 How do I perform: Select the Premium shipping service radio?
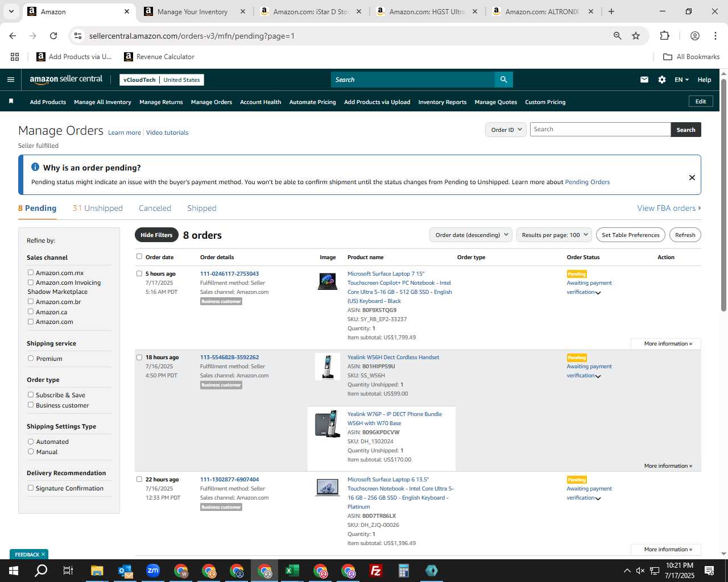click(x=31, y=359)
